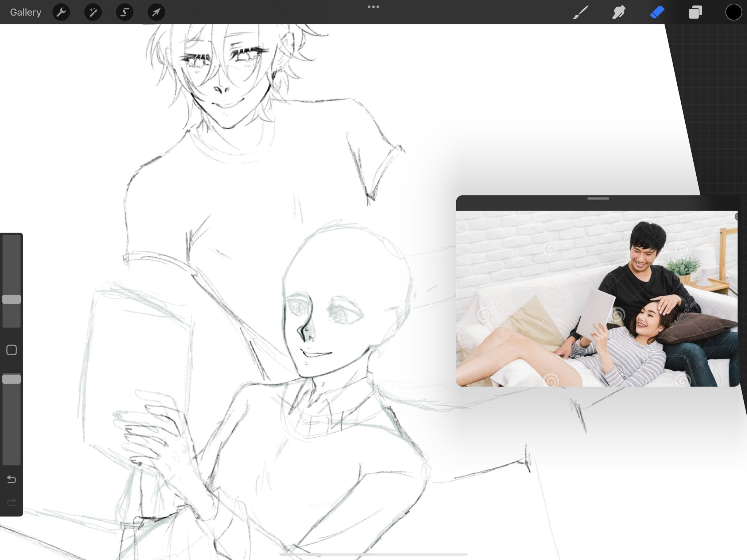Activate the Transform arrow tool

pos(156,12)
